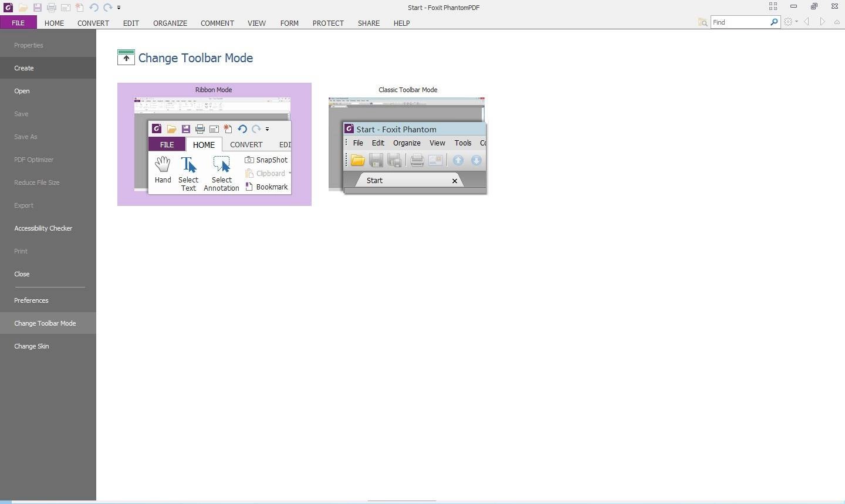
Task: Click the create blank PDF icon in toolbar
Action: click(x=79, y=8)
